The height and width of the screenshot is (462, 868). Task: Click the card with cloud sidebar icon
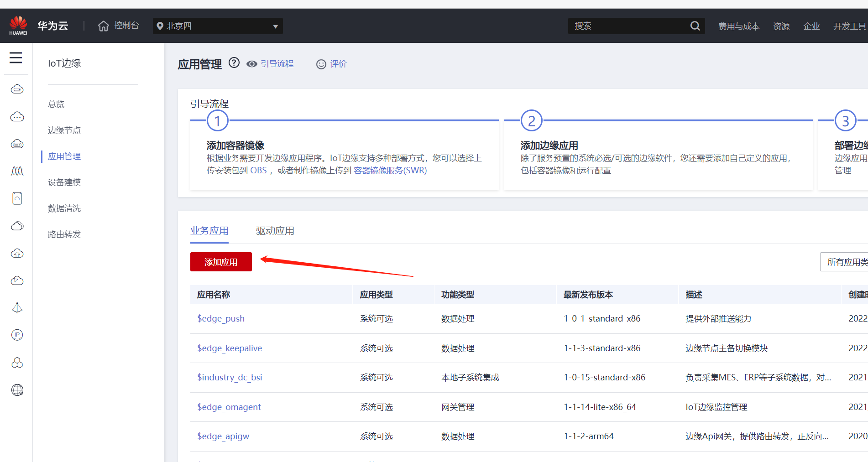point(17,198)
